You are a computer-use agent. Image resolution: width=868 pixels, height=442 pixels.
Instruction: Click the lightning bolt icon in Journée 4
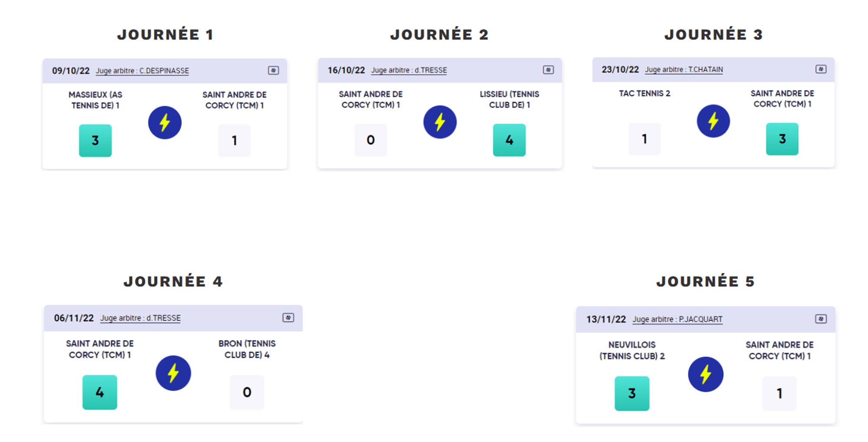click(173, 373)
